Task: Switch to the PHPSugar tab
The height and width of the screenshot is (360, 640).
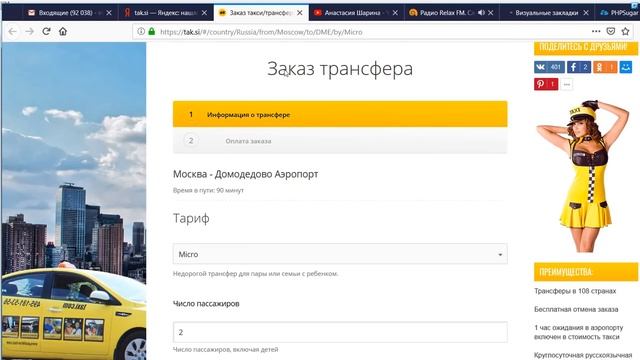Action: point(618,13)
